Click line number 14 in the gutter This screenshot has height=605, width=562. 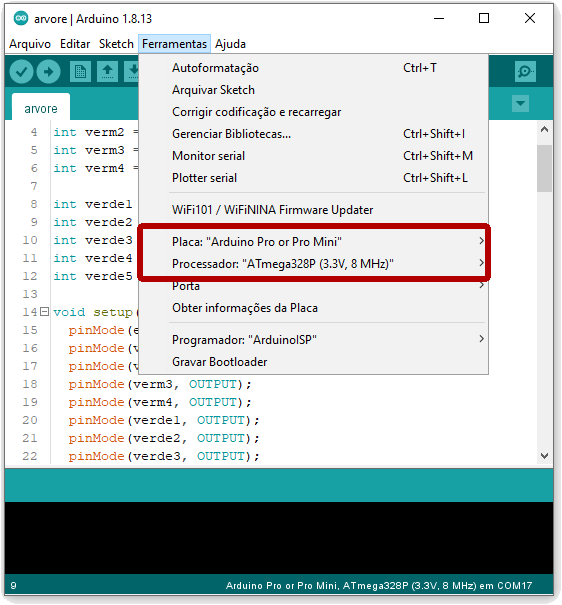[30, 312]
